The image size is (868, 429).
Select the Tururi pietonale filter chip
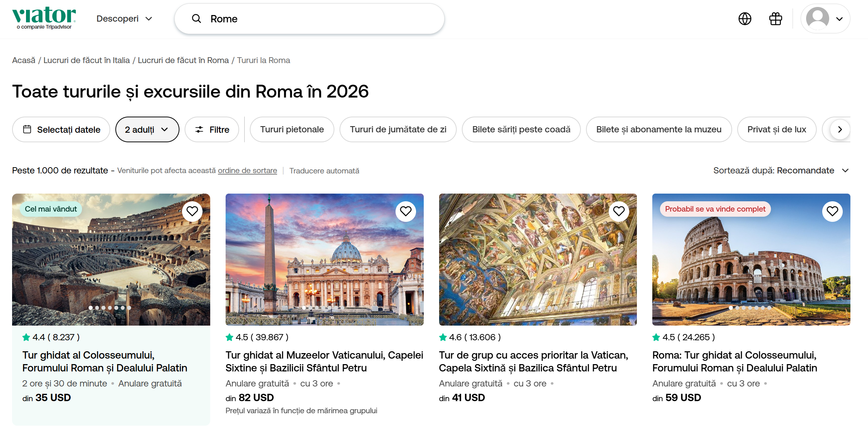(x=292, y=129)
